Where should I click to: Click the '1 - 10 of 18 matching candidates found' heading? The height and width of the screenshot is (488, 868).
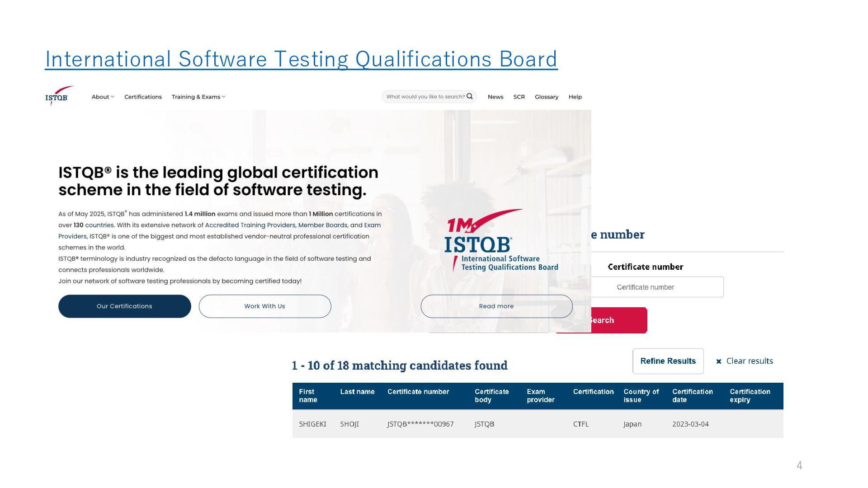pyautogui.click(x=400, y=365)
